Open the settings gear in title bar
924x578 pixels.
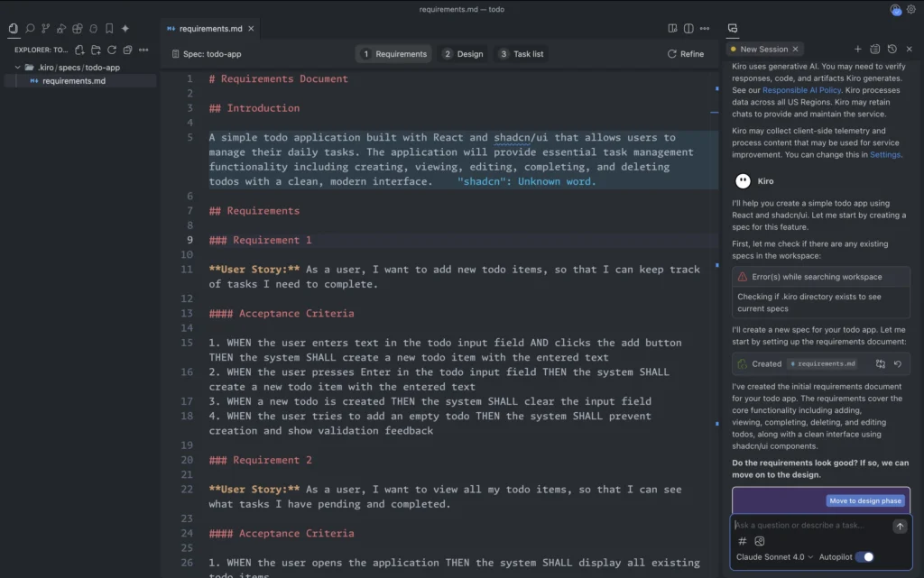911,9
